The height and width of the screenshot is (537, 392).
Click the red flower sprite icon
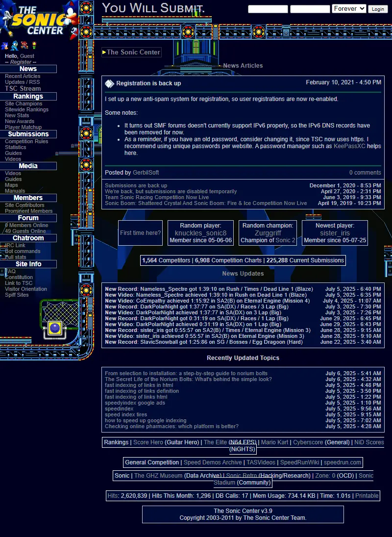pyautogui.click(x=34, y=45)
